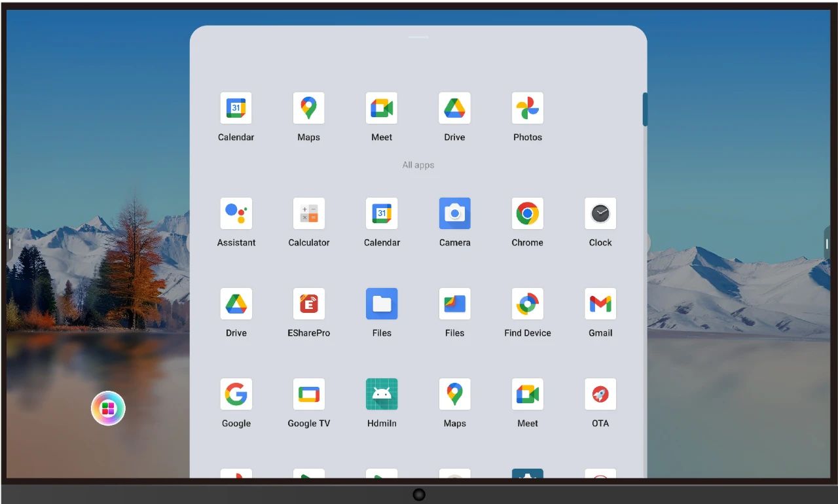Open Maps in the suggested apps row
Viewport: 838px width, 504px height.
pos(308,108)
